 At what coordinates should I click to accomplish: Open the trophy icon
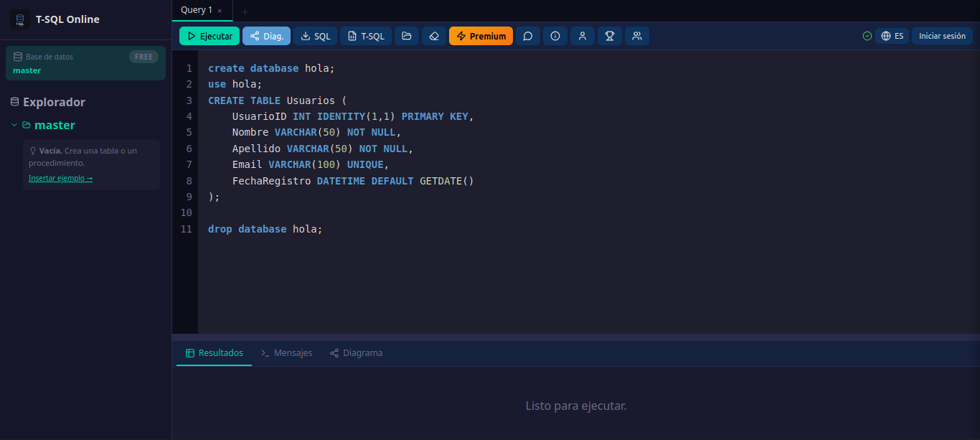[x=610, y=36]
